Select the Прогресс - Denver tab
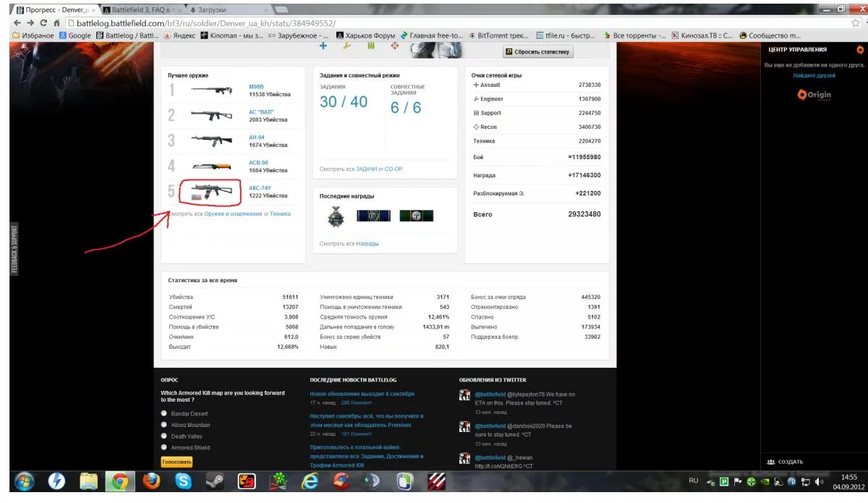Image resolution: width=868 pixels, height=503 pixels. pos(56,10)
